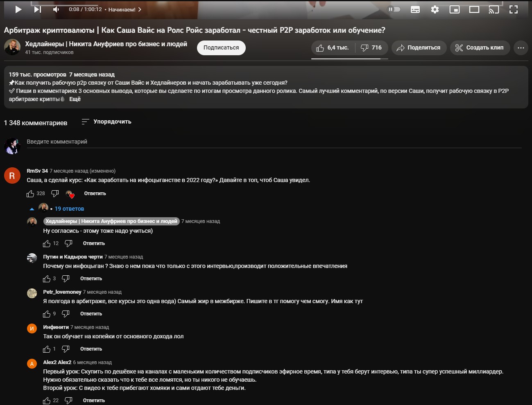Viewport: 532px width, 405px height.
Task: Play the video
Action: point(18,9)
